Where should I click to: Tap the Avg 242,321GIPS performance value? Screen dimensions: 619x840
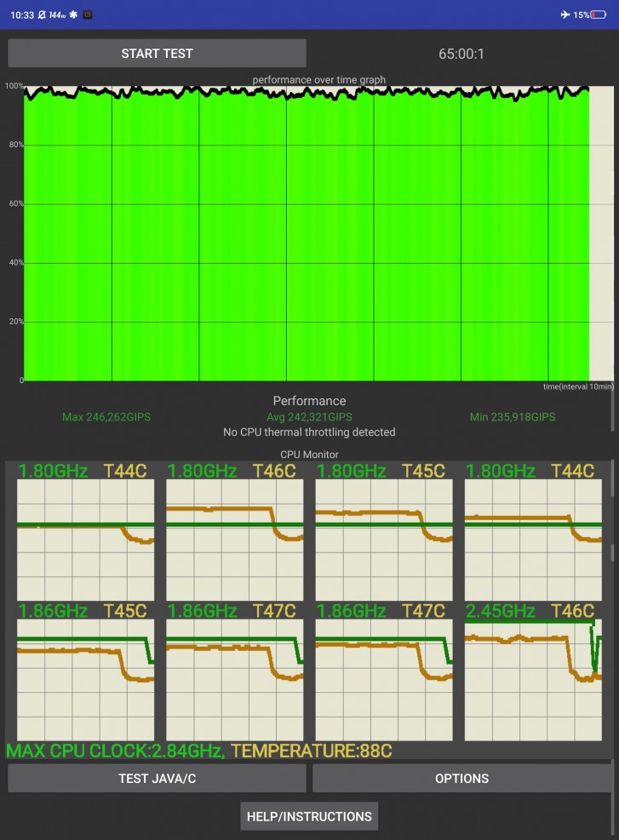(308, 417)
